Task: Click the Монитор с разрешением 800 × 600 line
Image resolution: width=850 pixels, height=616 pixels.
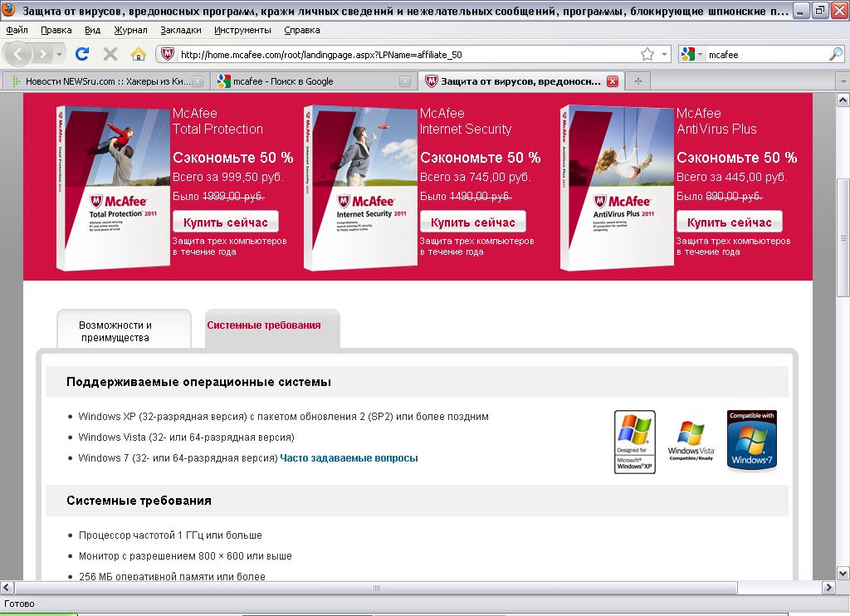Action: (x=185, y=555)
